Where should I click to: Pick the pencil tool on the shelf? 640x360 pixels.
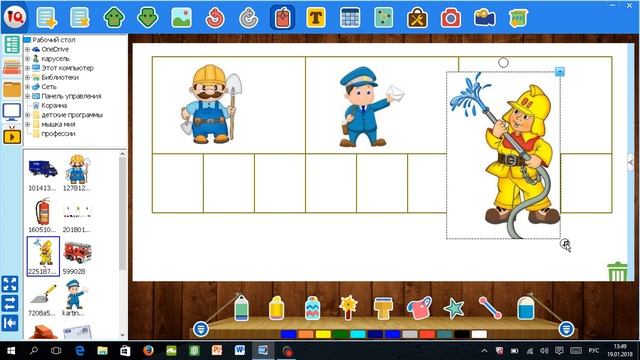pyautogui.click(x=241, y=308)
